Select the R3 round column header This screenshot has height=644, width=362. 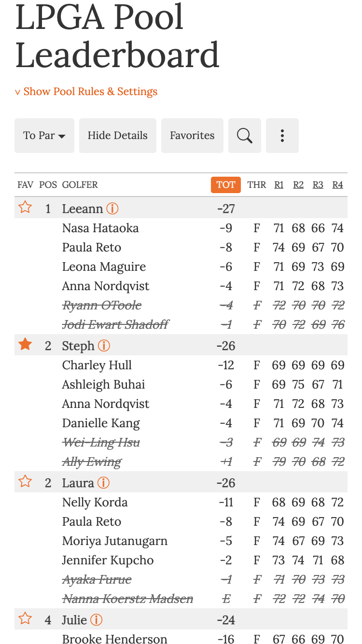318,185
